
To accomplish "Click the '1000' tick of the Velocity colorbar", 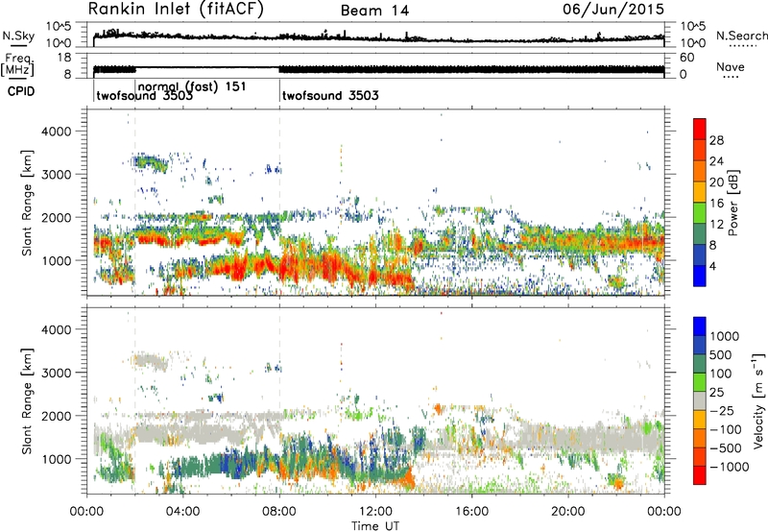I will [724, 336].
